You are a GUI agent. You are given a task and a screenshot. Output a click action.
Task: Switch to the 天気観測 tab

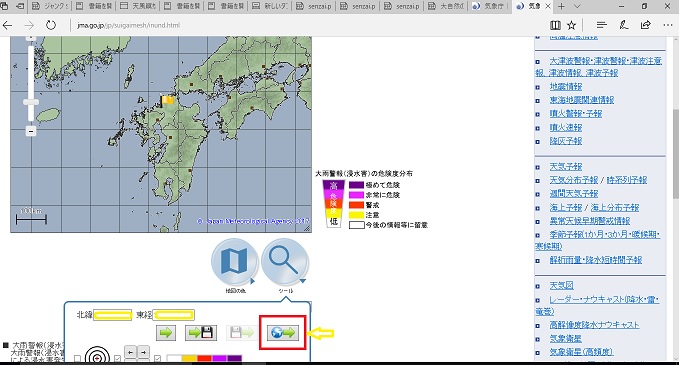[x=138, y=6]
